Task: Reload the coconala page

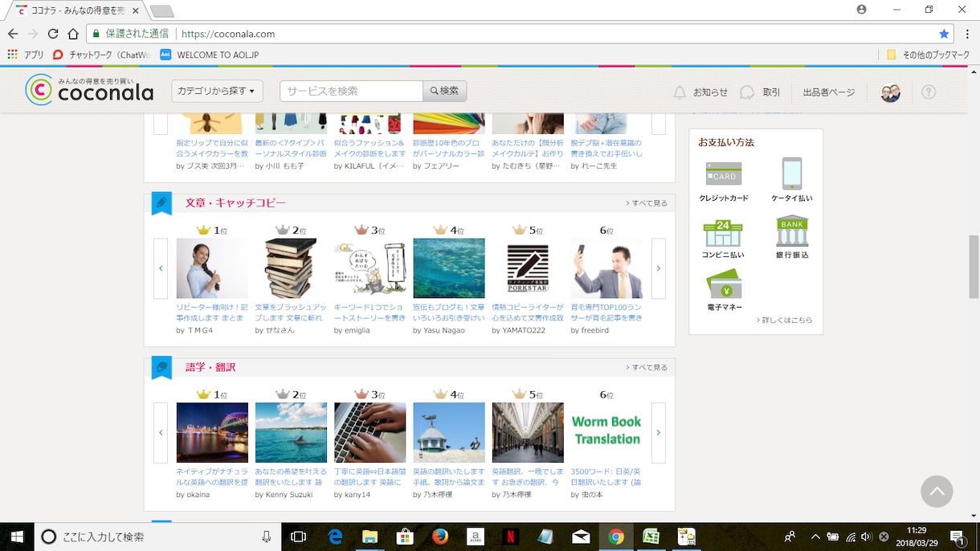Action: click(53, 34)
